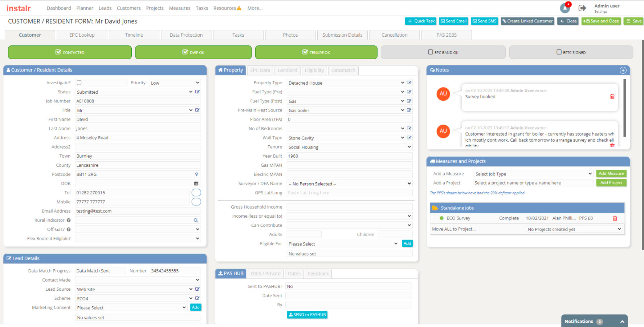
Task: Delete the ECO Survey standalone job
Action: coord(615,218)
